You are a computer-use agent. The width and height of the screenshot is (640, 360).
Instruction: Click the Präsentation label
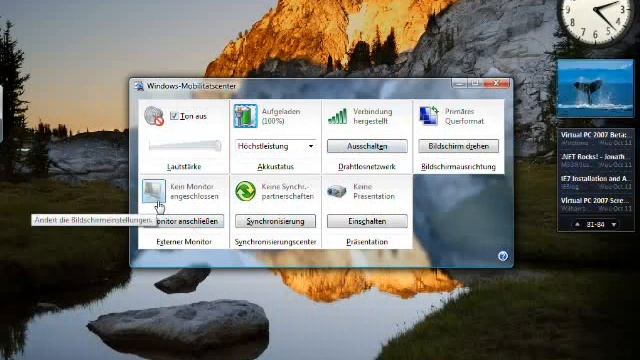tap(367, 242)
